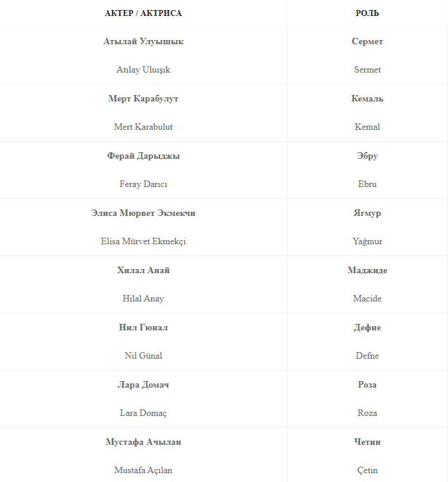Click actor name Мерт Карабулут

[143, 99]
